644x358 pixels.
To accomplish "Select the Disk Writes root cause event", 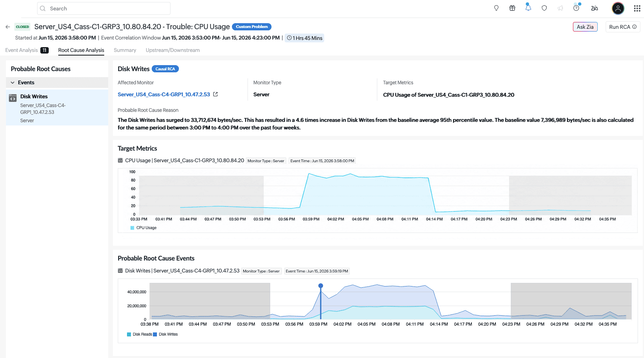I will (57, 107).
